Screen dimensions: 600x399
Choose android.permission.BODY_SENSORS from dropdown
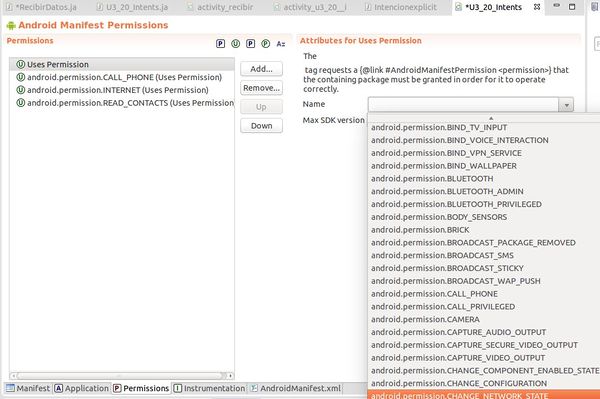click(x=484, y=217)
